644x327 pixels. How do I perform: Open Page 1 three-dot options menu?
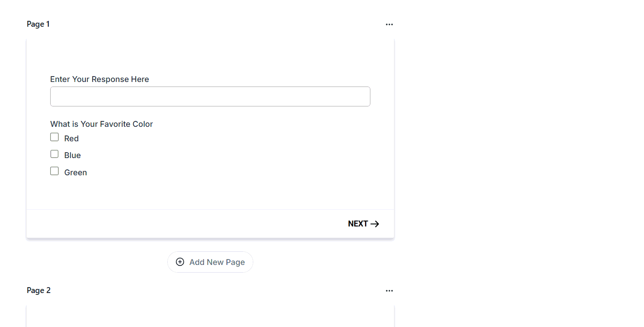(389, 24)
